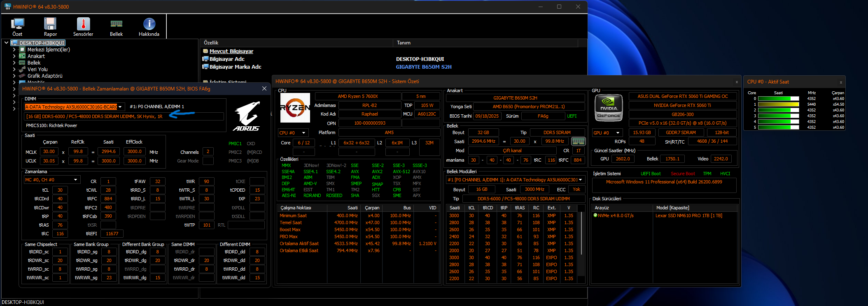The height and width of the screenshot is (306, 868).
Task: Click the AMD Ryzen 5 7600X CPU name
Action: pos(358,96)
